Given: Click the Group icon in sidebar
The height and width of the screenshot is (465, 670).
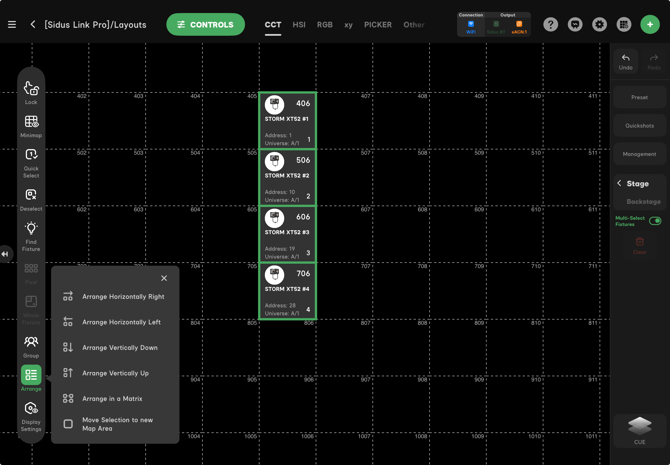Looking at the screenshot, I should [x=31, y=345].
